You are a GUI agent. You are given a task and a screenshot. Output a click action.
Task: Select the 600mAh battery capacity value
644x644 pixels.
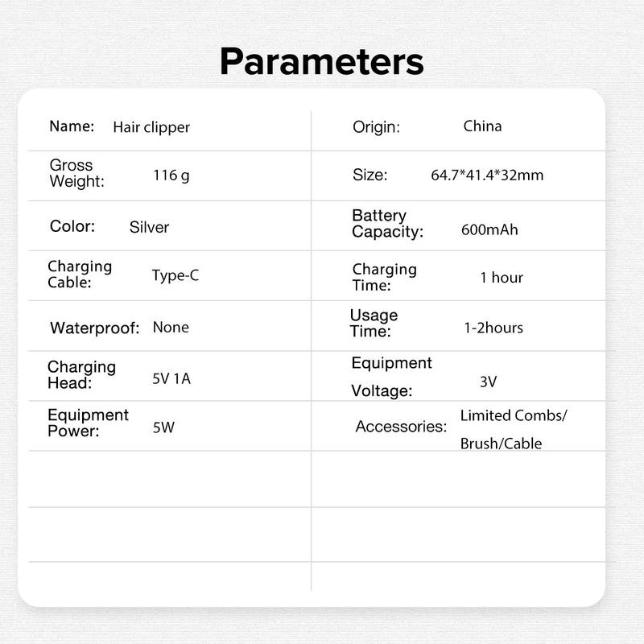[x=489, y=229]
